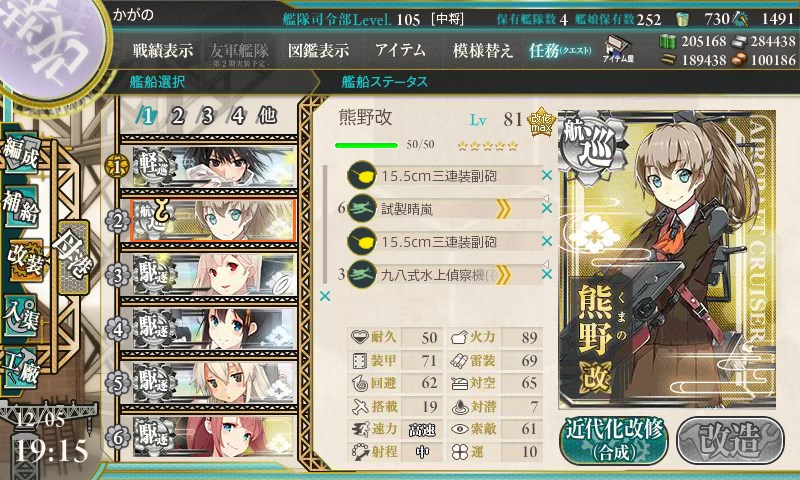Expand the 試製晴嵐 slot chevron arrows
800x480 pixels.
point(503,209)
